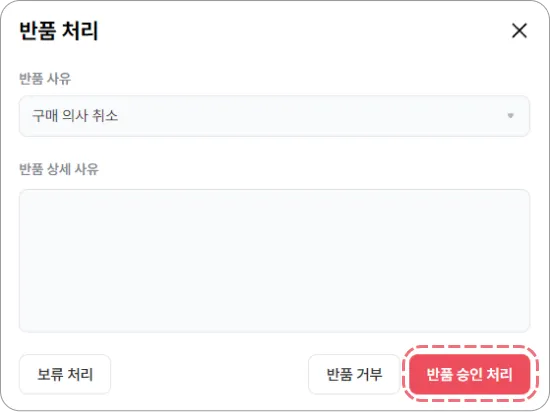Click the highlighted red approve button
Screen dimensions: 550x412
tap(469, 374)
